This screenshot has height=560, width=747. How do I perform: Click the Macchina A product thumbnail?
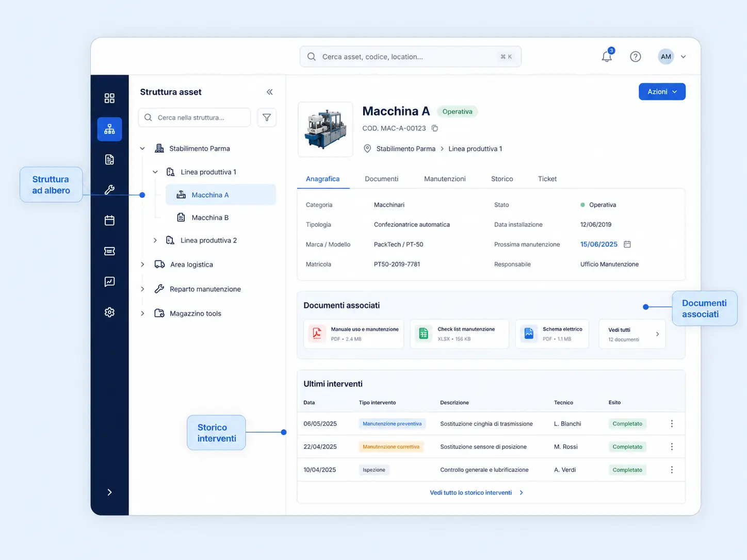point(326,129)
